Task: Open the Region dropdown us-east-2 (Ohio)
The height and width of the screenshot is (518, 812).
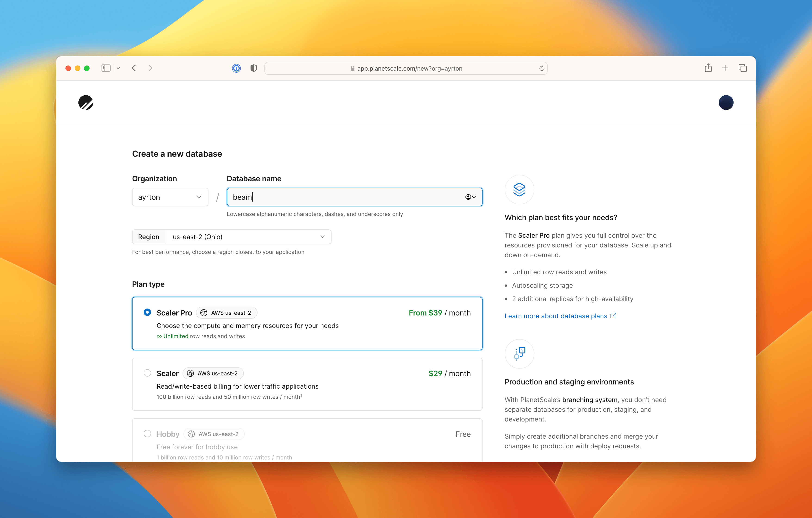Action: tap(248, 237)
